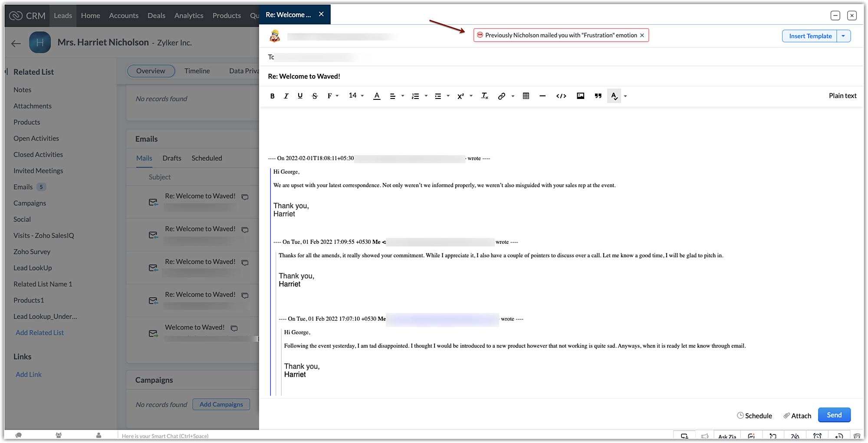Insert an image into email
The height and width of the screenshot is (443, 868).
(580, 96)
